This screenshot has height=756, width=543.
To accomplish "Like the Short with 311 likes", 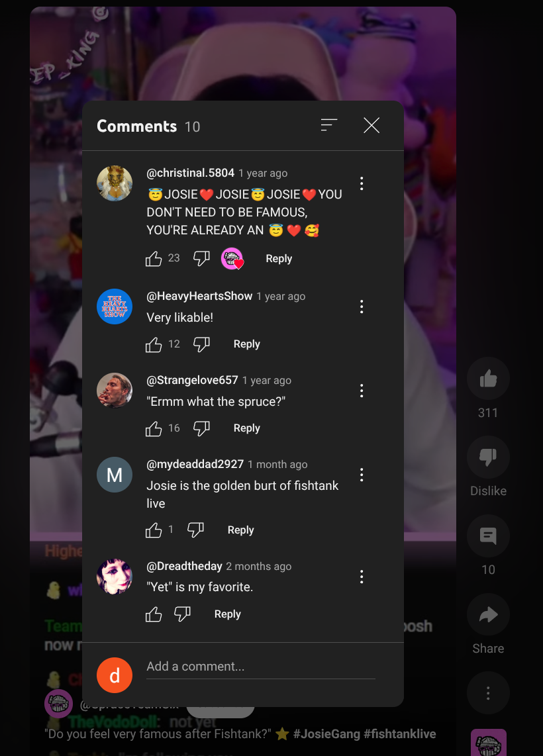I will click(x=488, y=379).
